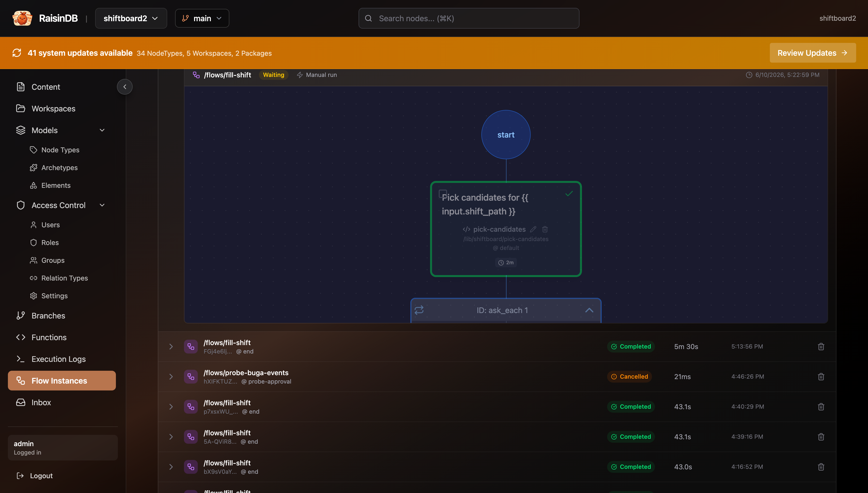Click the flow icon of probe-buga-events row
This screenshot has width=868, height=493.
pyautogui.click(x=191, y=376)
